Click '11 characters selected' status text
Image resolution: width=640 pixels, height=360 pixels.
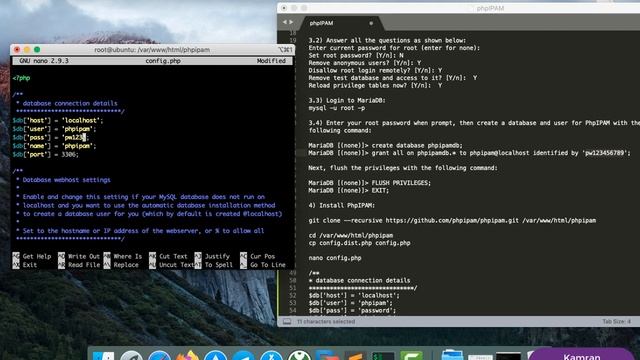click(326, 322)
